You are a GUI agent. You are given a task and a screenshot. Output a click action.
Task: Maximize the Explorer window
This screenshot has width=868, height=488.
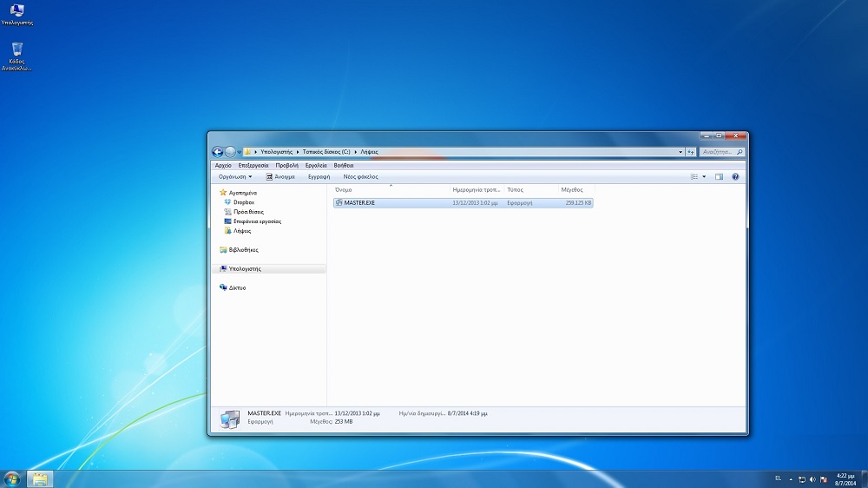pyautogui.click(x=719, y=135)
